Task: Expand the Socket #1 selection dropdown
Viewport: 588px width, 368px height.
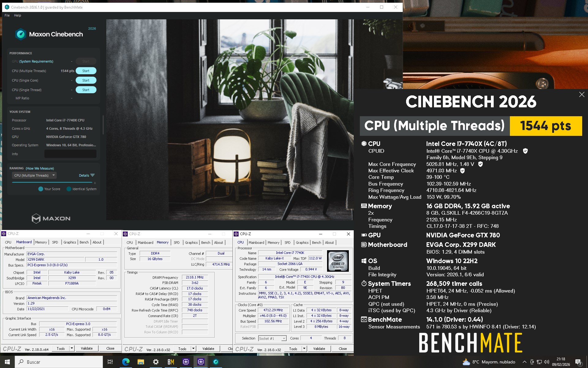Action: 284,338
